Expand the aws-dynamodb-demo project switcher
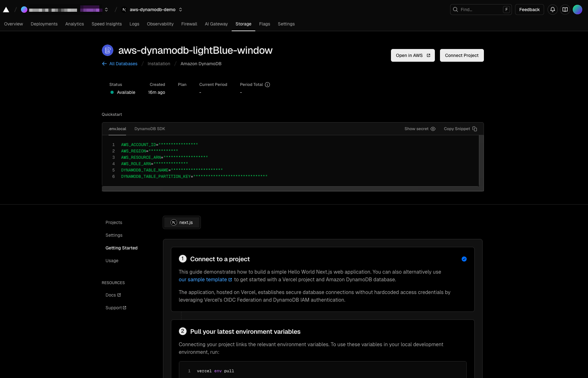Screen dimensions: 588x378 tap(181, 10)
